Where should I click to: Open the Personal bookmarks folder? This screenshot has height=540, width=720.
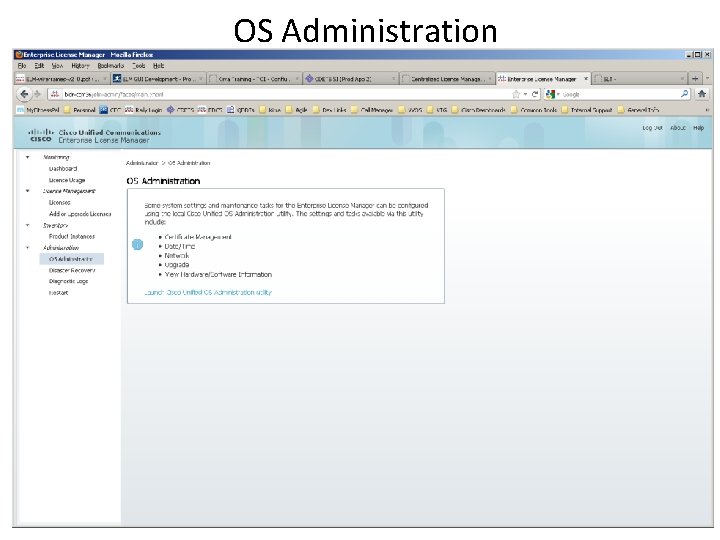coord(79,110)
